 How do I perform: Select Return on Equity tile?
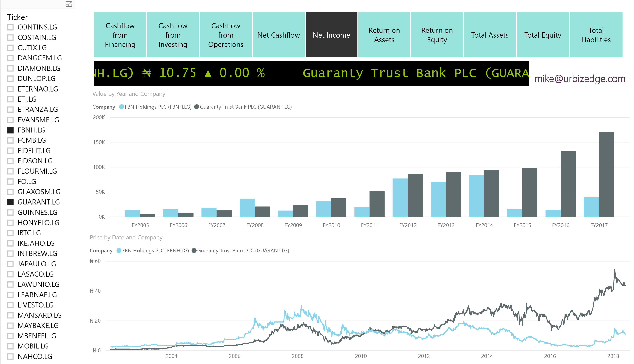pos(437,35)
